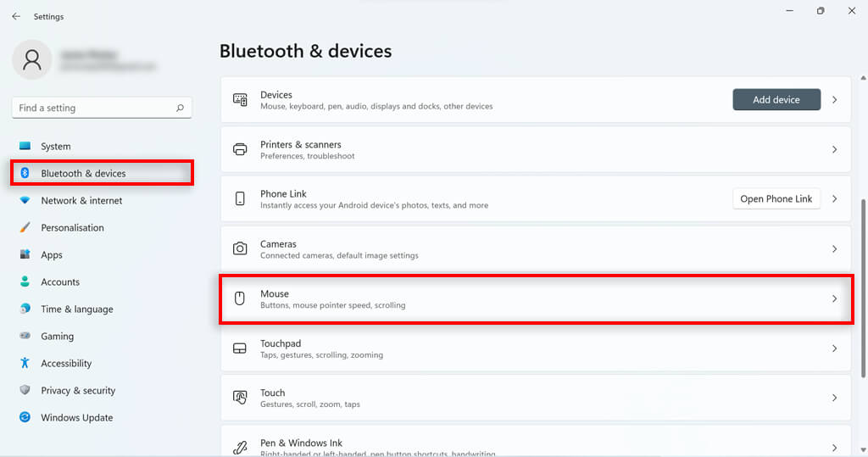This screenshot has width=868, height=457.
Task: Go to Personalisation settings
Action: point(72,228)
